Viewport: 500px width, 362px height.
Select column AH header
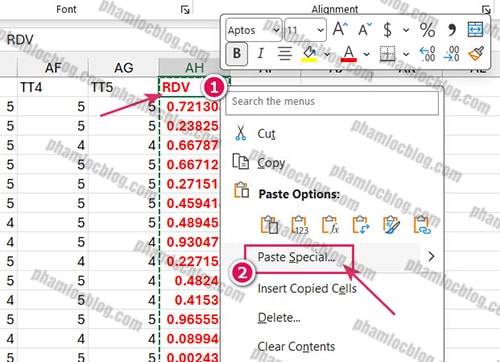[x=194, y=68]
